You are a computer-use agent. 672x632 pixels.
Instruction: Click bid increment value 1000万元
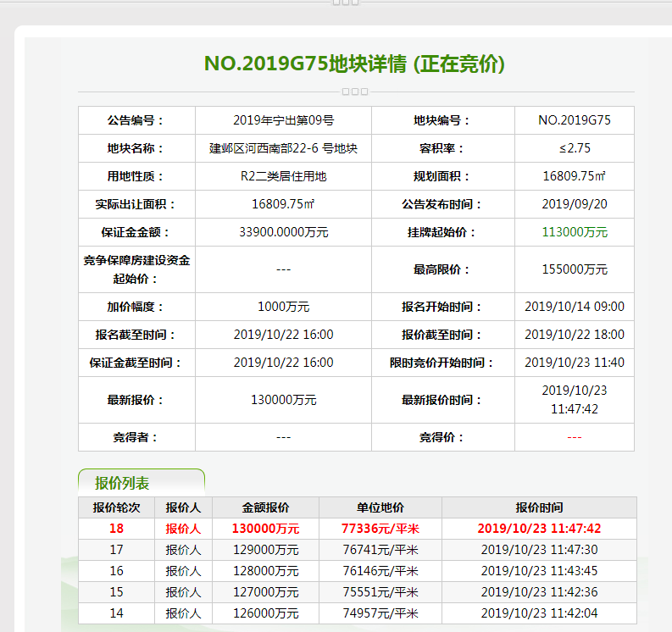(x=283, y=307)
